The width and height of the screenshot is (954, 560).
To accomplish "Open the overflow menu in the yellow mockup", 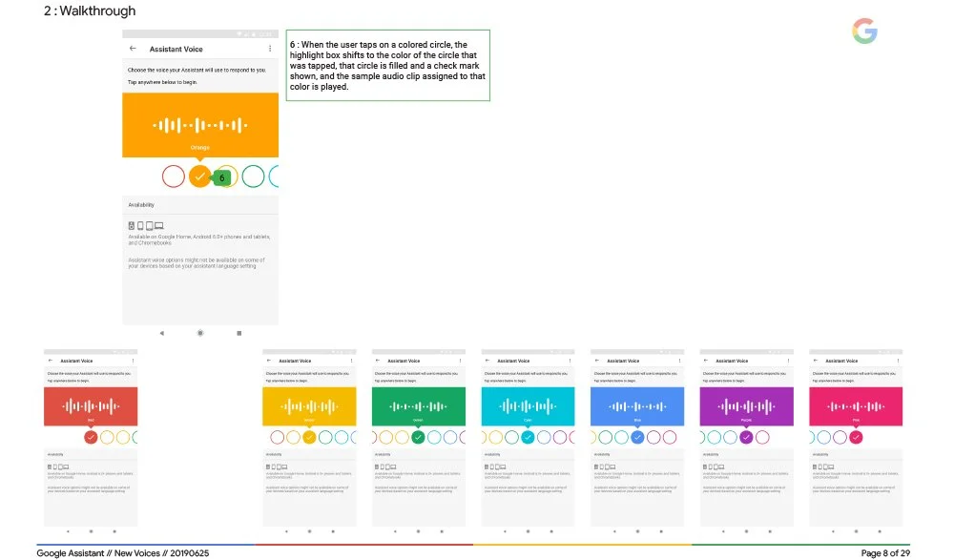I will coord(351,361).
